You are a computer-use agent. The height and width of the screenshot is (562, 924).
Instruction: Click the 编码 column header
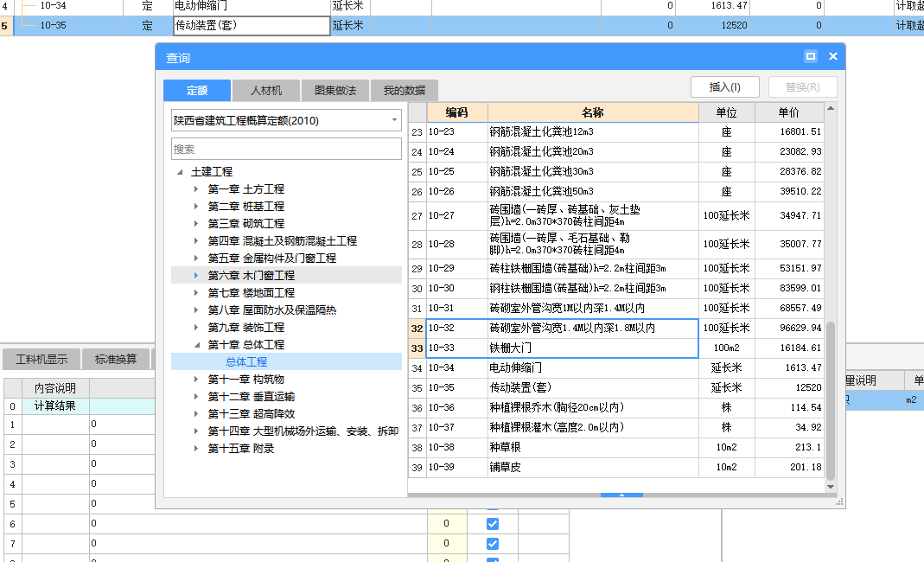point(456,112)
